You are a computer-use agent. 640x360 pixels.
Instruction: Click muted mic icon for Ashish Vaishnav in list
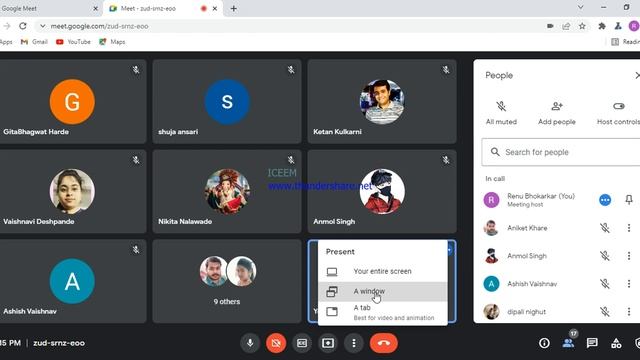tap(605, 284)
